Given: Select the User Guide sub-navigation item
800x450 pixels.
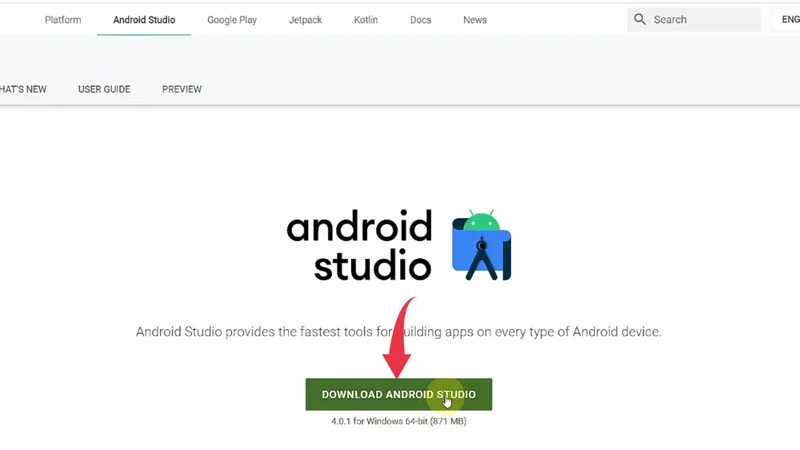Looking at the screenshot, I should pyautogui.click(x=104, y=89).
